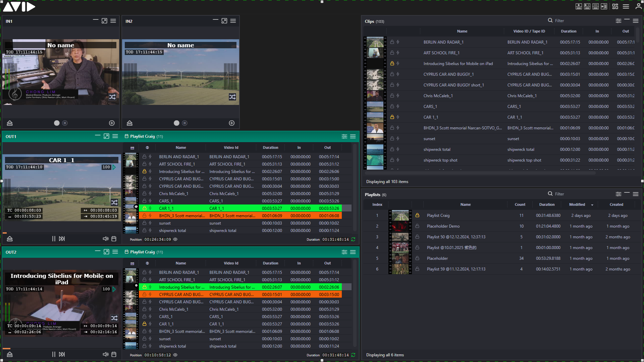Sort Playlists by Modified column dropdown arrow
644x362 pixels.
point(592,205)
